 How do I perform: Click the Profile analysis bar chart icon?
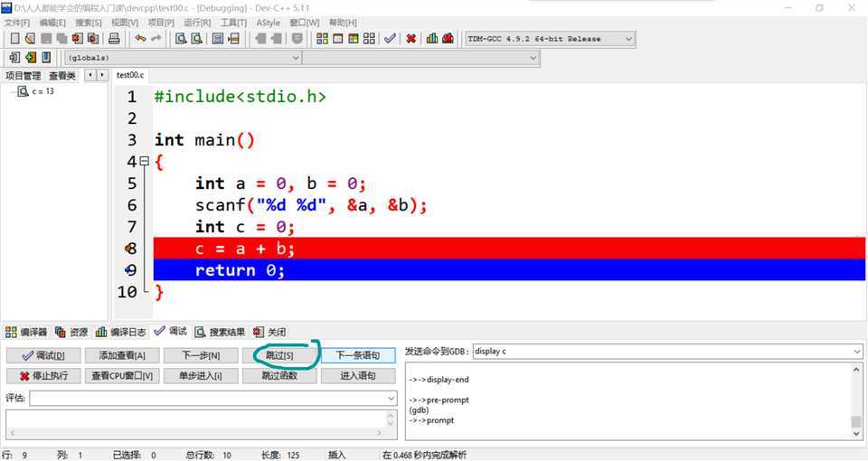(432, 38)
